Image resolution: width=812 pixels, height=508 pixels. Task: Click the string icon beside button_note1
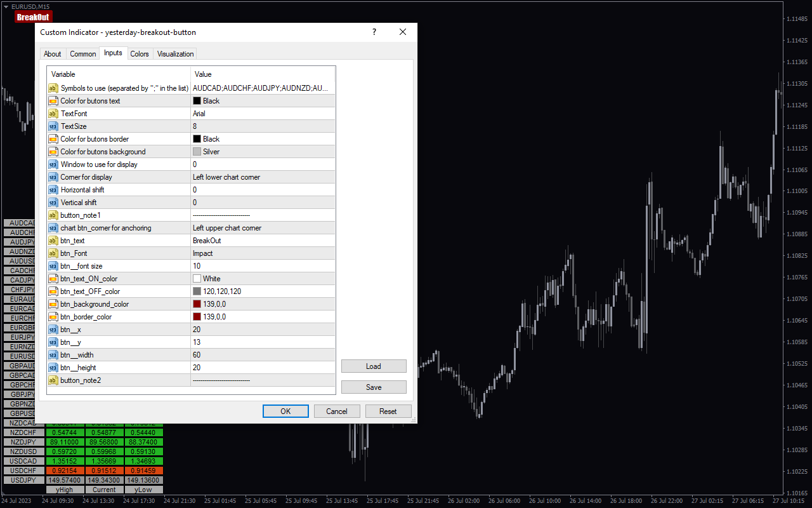tap(53, 215)
